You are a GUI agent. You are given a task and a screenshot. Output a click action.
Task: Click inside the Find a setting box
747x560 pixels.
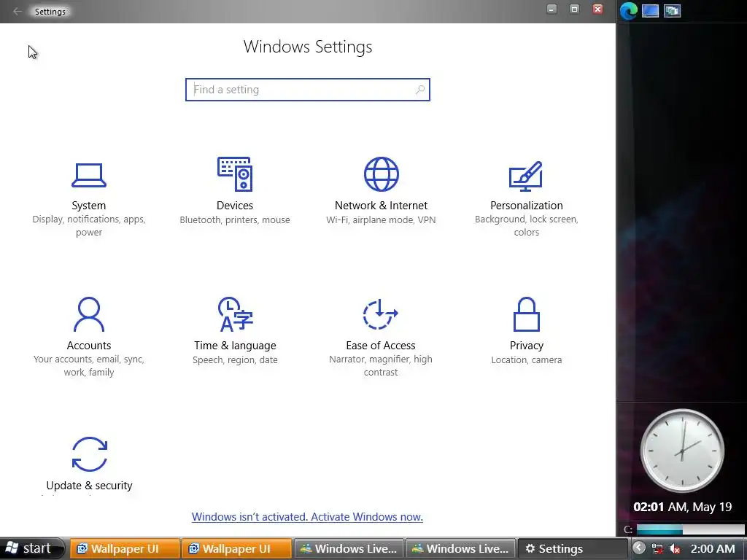coord(308,90)
